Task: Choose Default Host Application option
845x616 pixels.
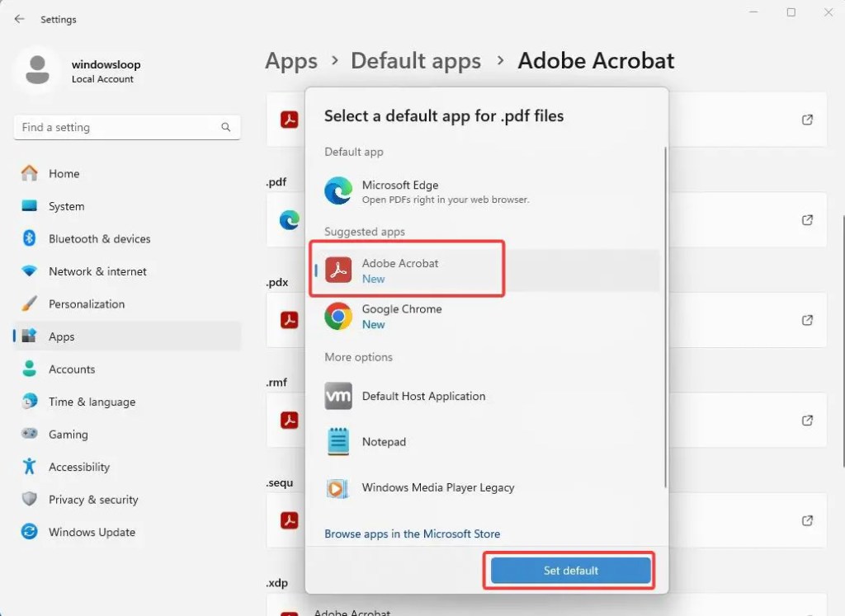Action: (423, 396)
